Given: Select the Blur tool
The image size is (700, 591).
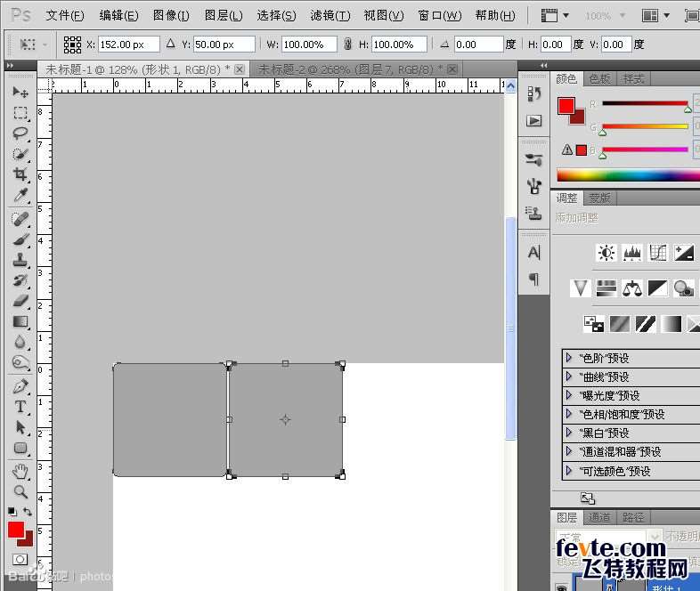Looking at the screenshot, I should tap(20, 342).
